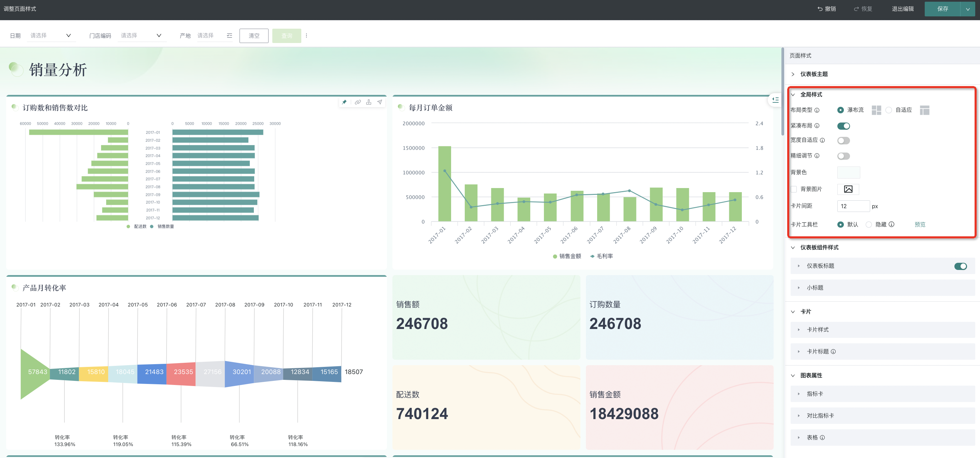This screenshot has height=458, width=980.
Task: Open the more options icon beside 查询
Action: coord(306,36)
